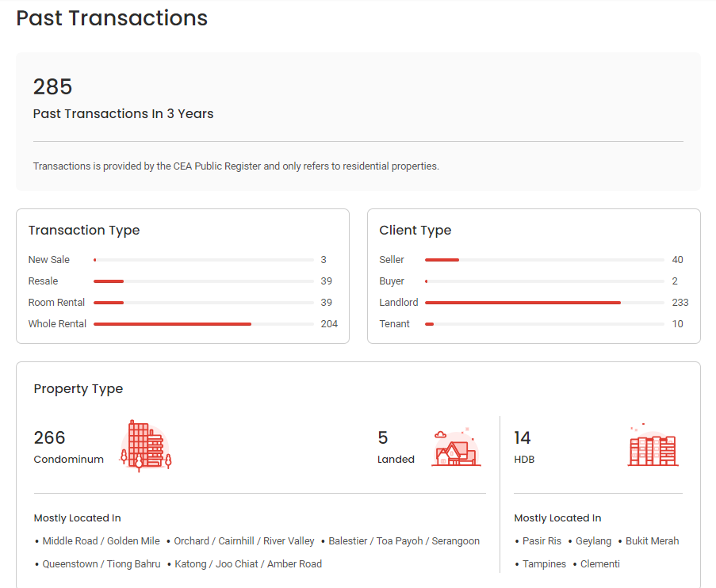
Task: Select the Pasir Ris HDB location
Action: click(542, 541)
